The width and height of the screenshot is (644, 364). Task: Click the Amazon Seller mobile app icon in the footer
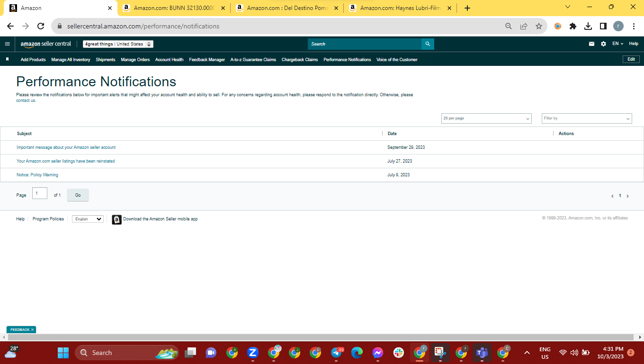(116, 219)
